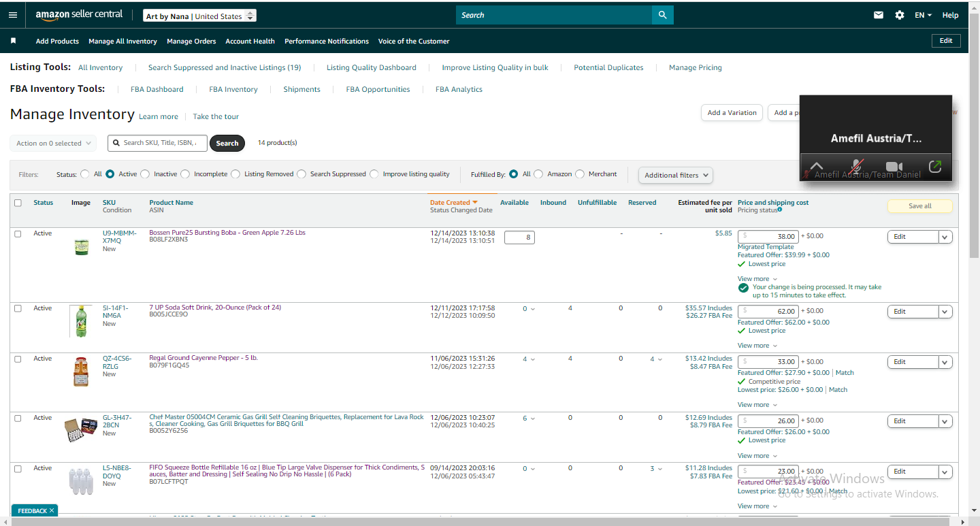The image size is (980, 526).
Task: Expand View more under Regal Cayenne price
Action: tap(757, 405)
